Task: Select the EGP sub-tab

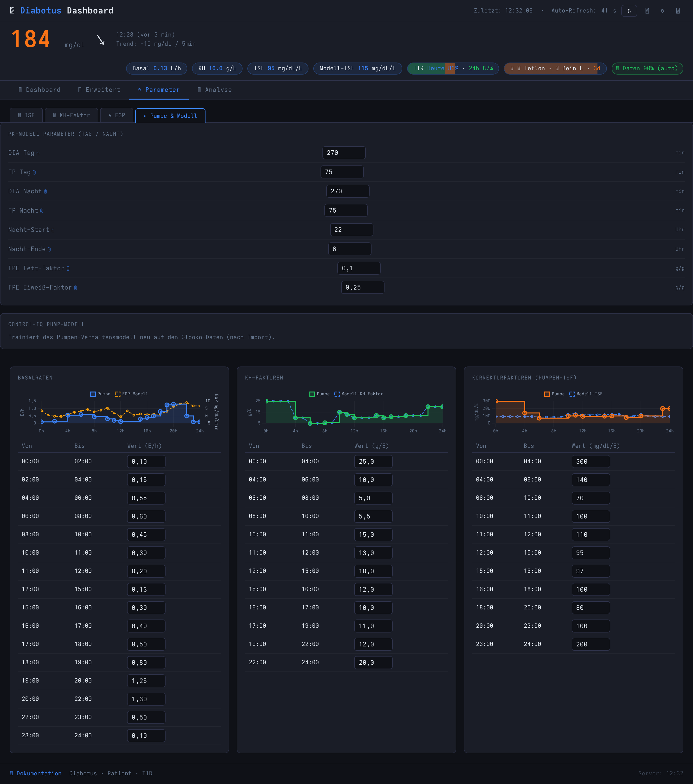Action: [117, 115]
